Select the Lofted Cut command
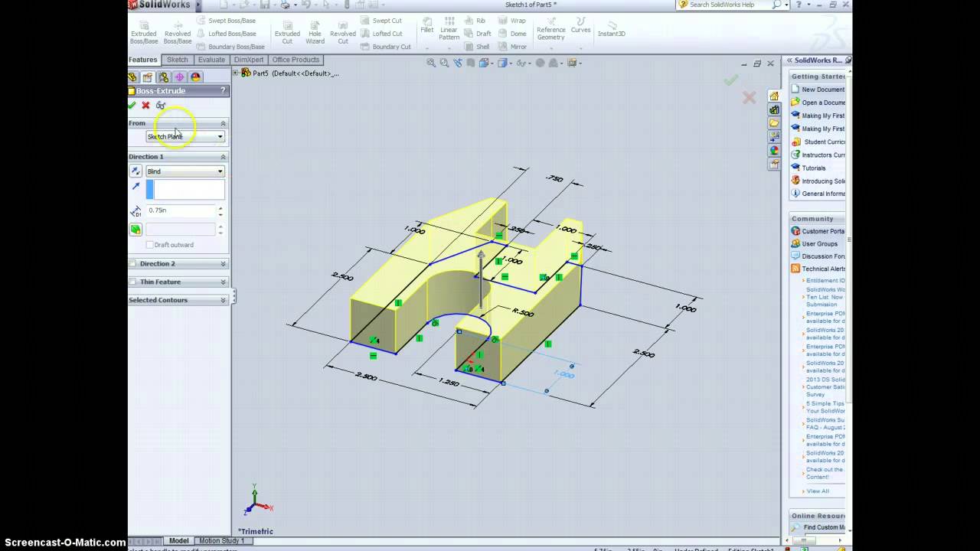Screen dimensions: 980x551 pyautogui.click(x=381, y=34)
